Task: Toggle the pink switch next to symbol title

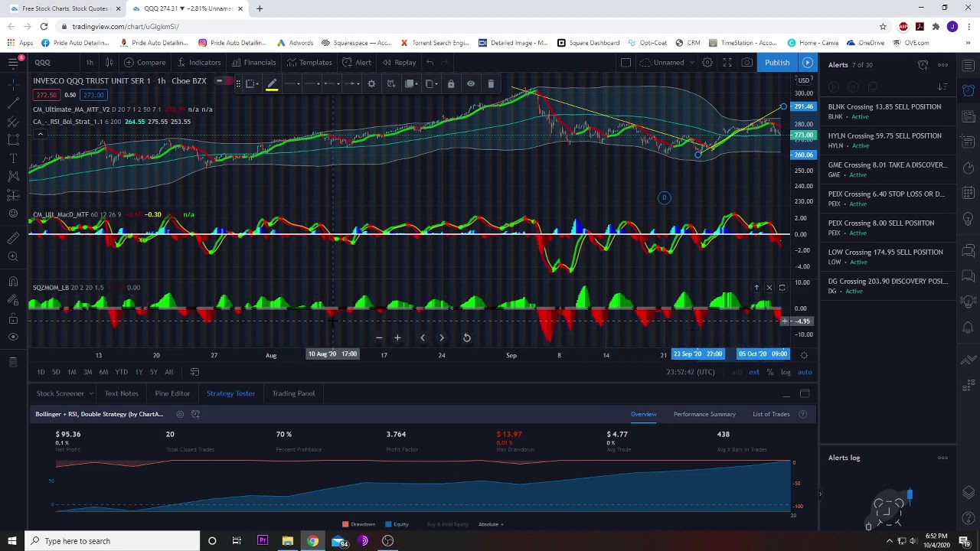Action: 223,80
